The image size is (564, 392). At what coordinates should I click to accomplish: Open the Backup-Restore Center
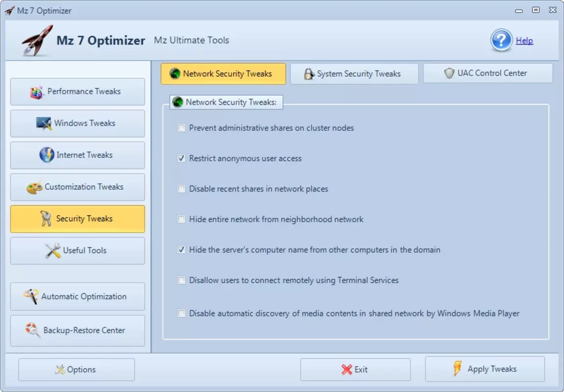(77, 331)
